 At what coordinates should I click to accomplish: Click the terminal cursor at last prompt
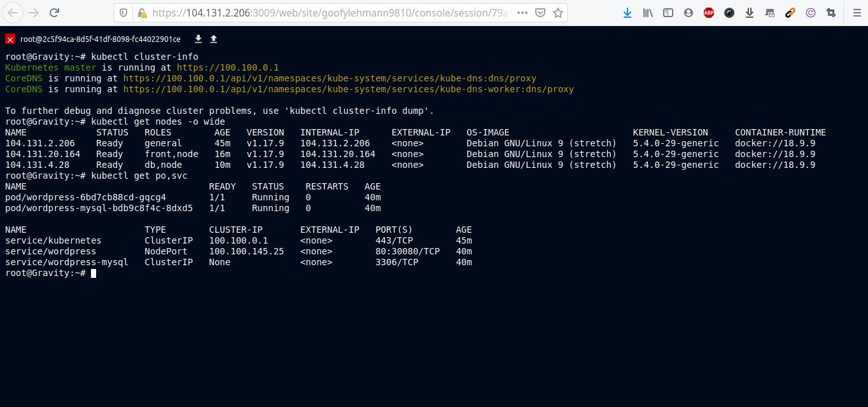pos(94,273)
